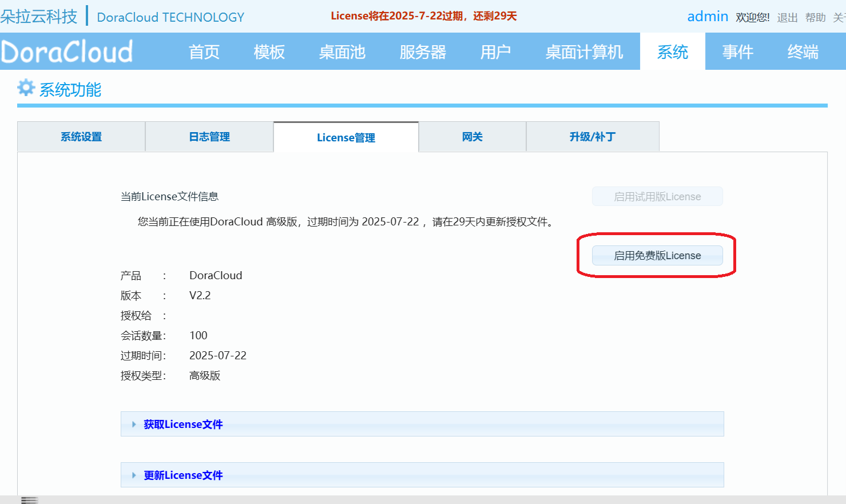
Task: Click the 退出 logout link
Action: (787, 17)
